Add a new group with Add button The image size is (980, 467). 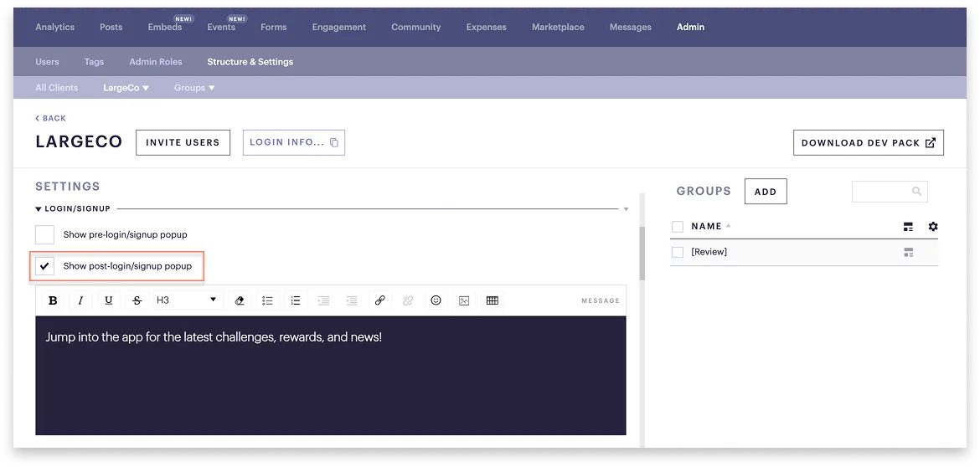(x=766, y=192)
